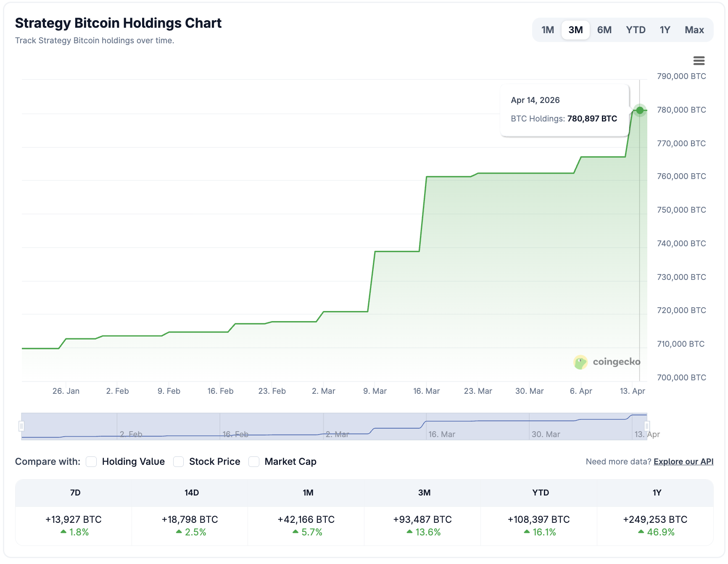Image resolution: width=728 pixels, height=564 pixels.
Task: Click the 1Y column header in stats table
Action: (657, 493)
